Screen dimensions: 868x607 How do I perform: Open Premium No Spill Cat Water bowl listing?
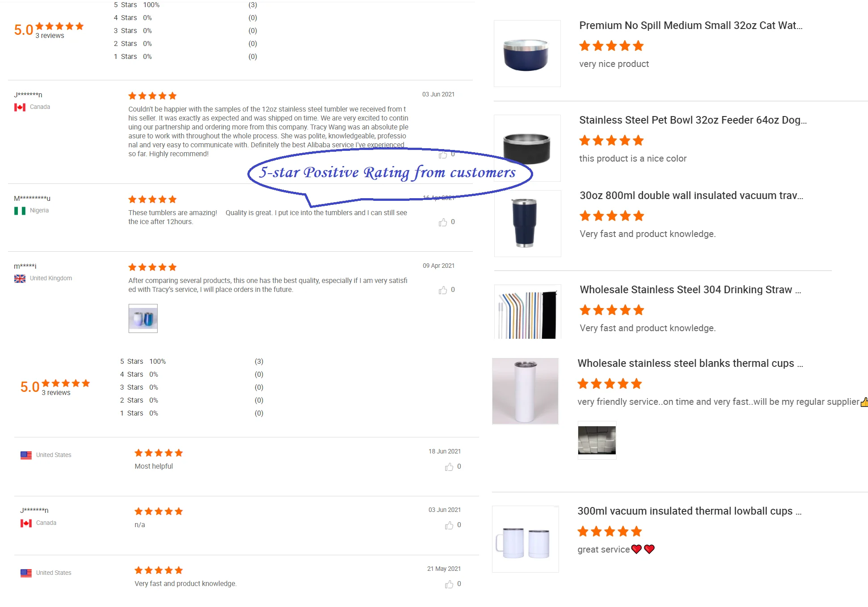pyautogui.click(x=691, y=25)
